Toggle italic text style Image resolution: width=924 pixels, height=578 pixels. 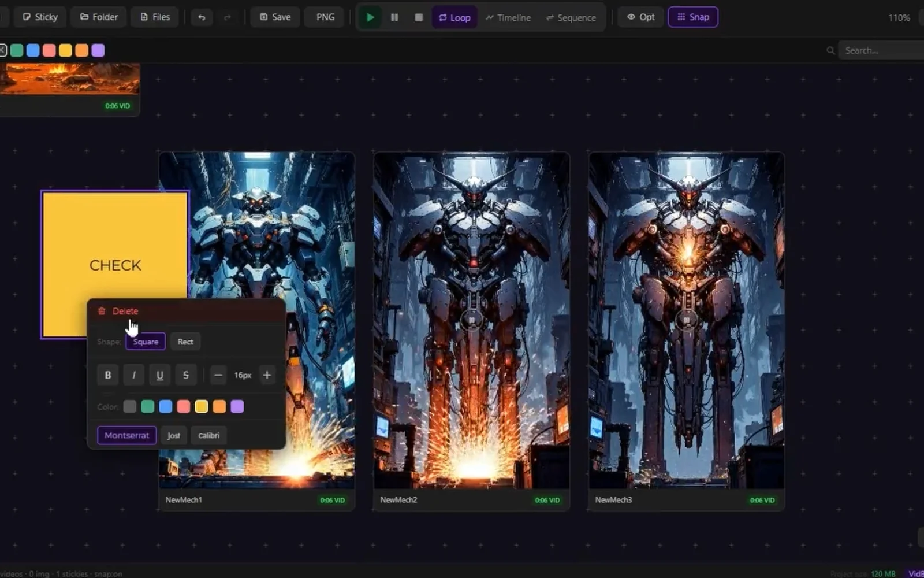click(134, 375)
